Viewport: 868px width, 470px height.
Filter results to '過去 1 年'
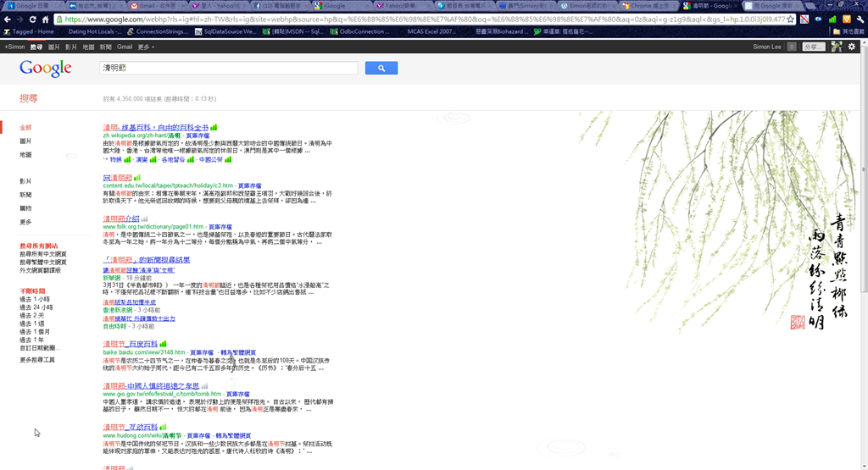click(31, 340)
